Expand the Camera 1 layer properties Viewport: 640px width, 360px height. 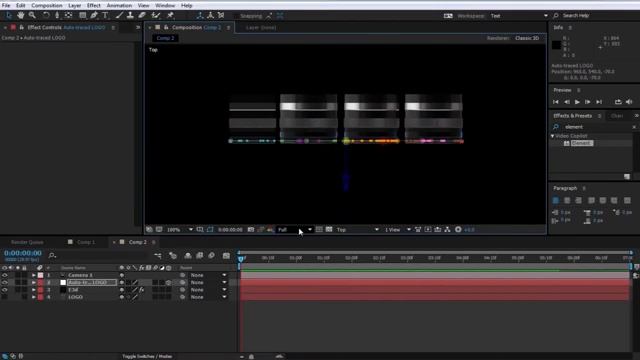[33, 275]
